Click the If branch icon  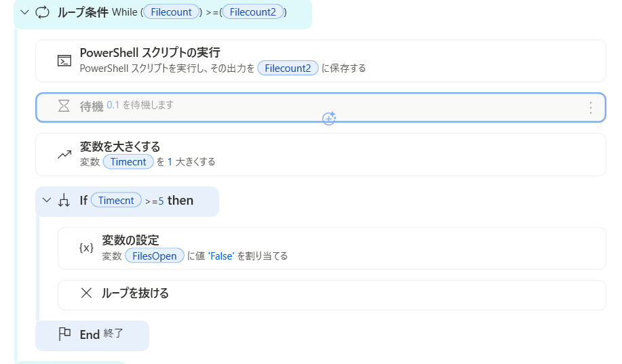(64, 201)
